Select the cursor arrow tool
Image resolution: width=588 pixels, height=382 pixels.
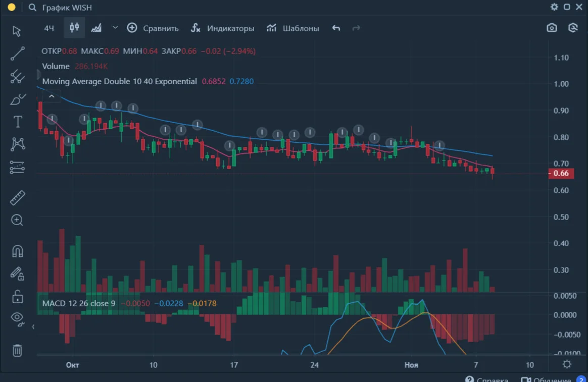pyautogui.click(x=17, y=31)
